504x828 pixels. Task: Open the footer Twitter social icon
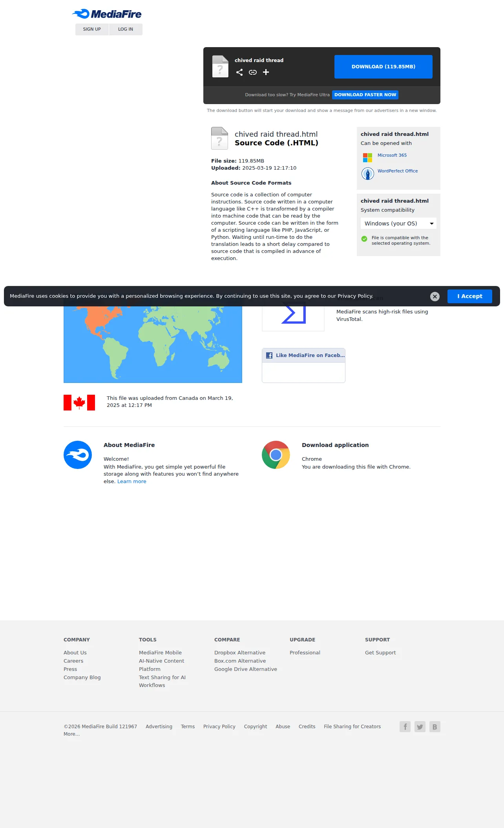point(420,727)
